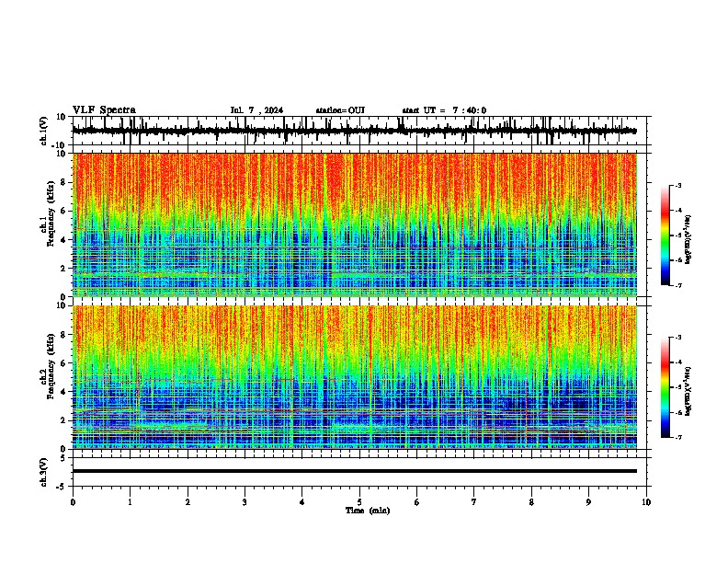Click ch.1 colorbar label "-3"
The image size is (728, 563).
click(x=677, y=185)
